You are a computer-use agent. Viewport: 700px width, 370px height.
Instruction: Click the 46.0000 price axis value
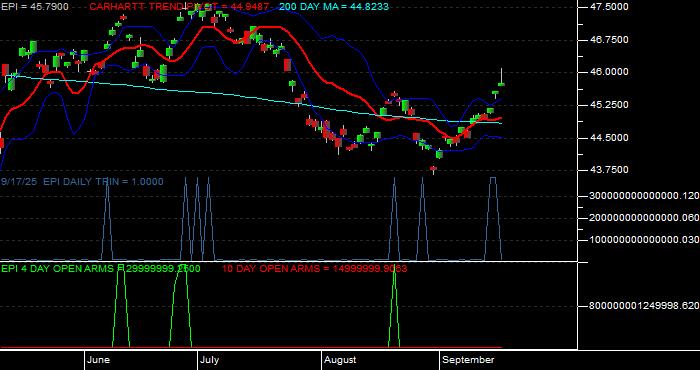pos(609,72)
